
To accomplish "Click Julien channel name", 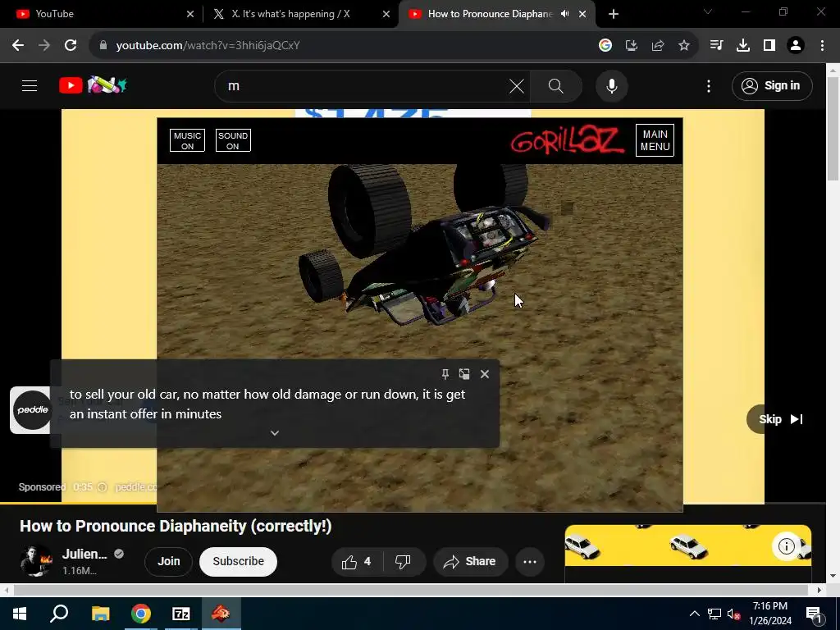I will pos(84,554).
